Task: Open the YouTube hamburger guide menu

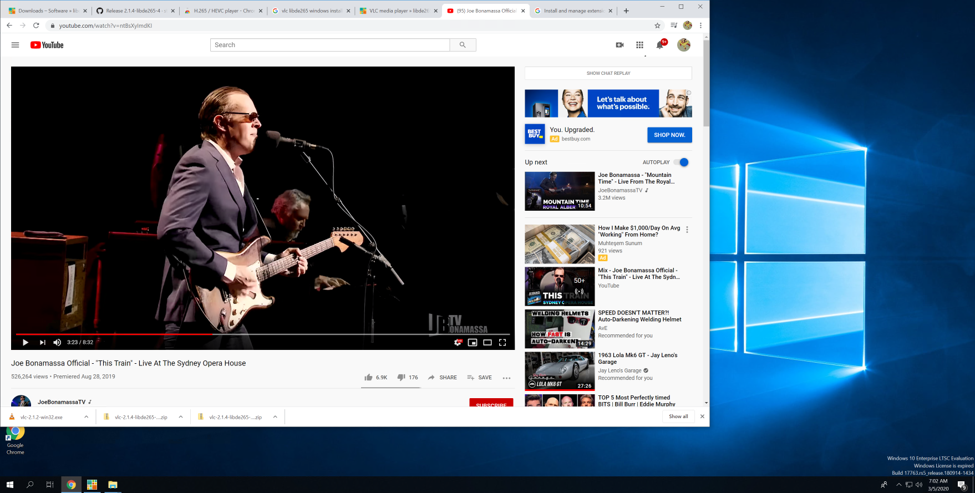Action: [x=15, y=45]
